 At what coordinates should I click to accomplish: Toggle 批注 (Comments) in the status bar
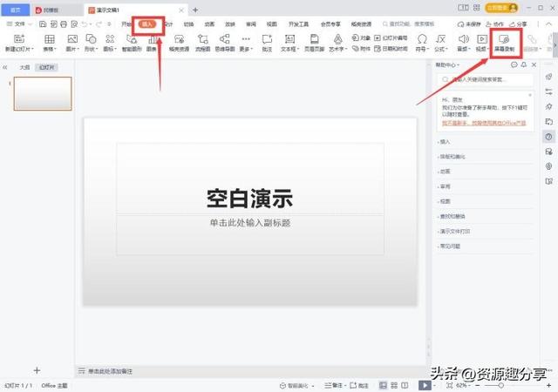(x=359, y=385)
